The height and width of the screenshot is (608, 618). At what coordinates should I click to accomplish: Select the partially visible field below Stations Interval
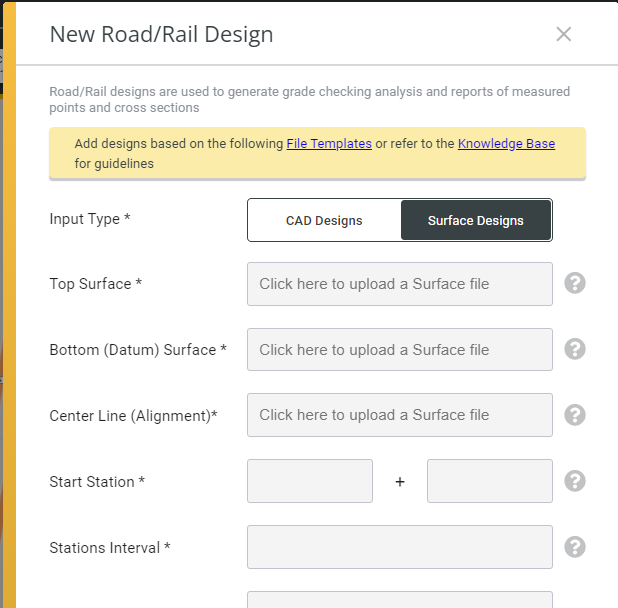400,600
